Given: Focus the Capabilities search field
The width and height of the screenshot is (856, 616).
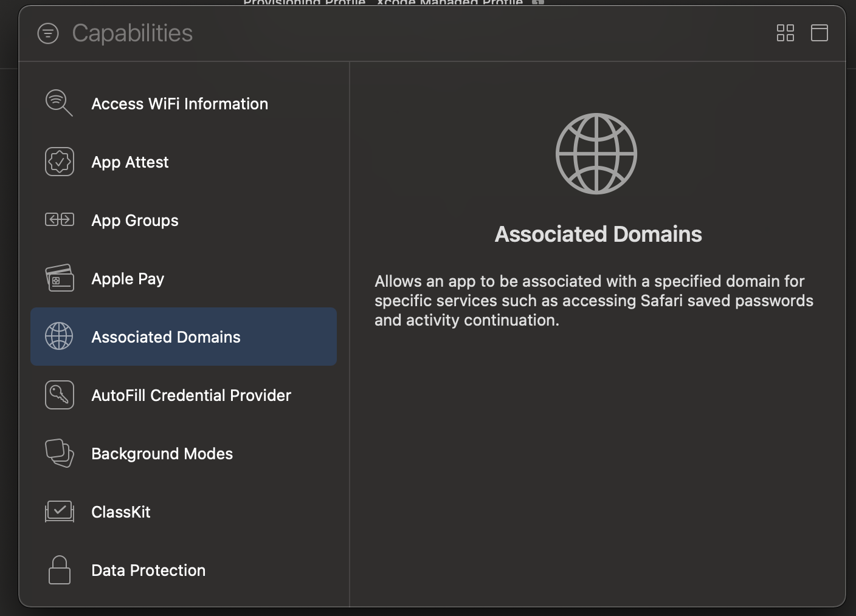Looking at the screenshot, I should (x=132, y=33).
